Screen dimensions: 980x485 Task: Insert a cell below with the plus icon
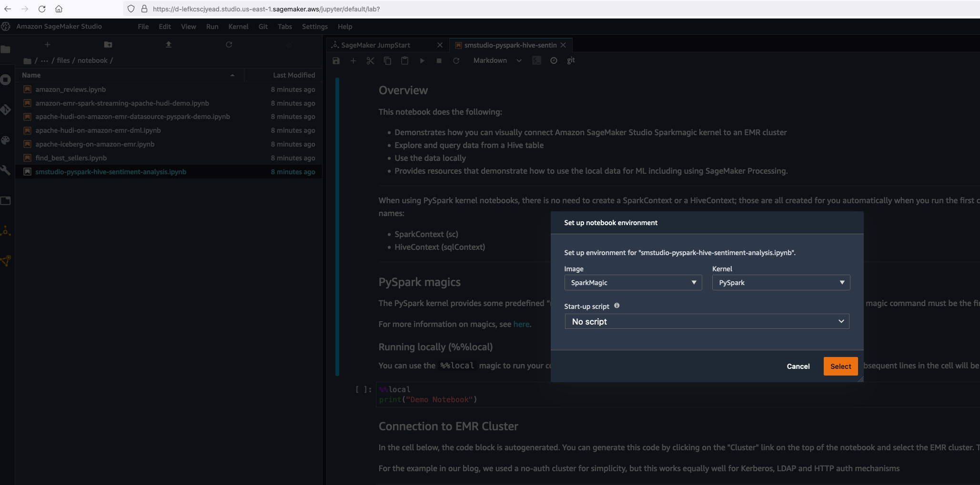[353, 60]
